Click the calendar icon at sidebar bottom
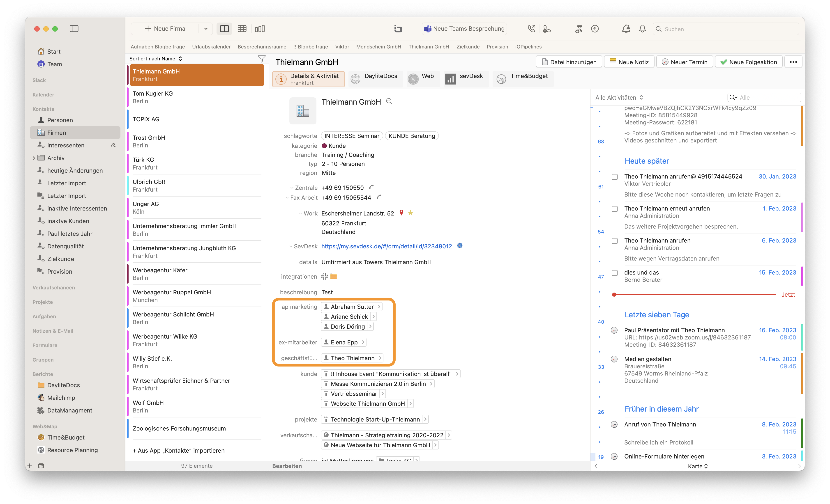Image resolution: width=830 pixels, height=504 pixels. [41, 466]
